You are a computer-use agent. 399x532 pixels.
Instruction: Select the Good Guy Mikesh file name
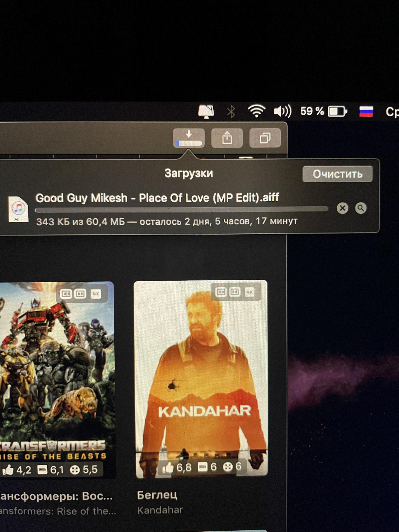157,198
